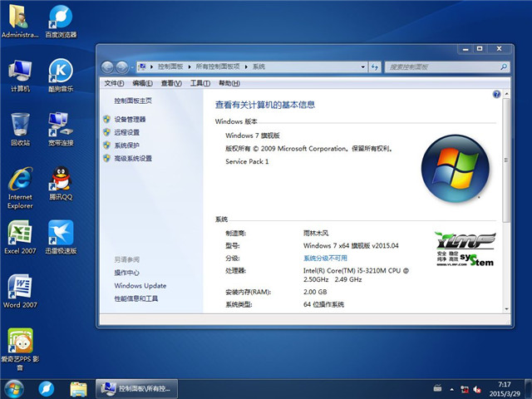Image resolution: width=532 pixels, height=399 pixels.
Task: Open the Word 2007 desktop shortcut
Action: point(20,291)
